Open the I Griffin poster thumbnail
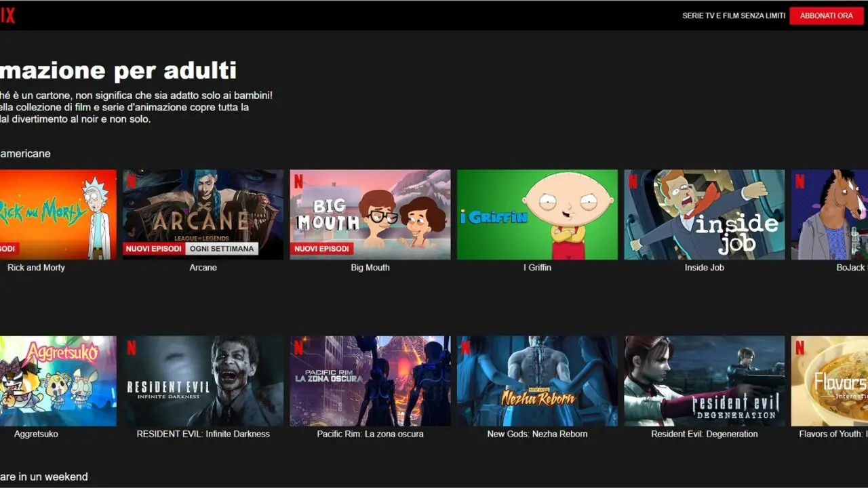Image resolution: width=868 pixels, height=488 pixels. tap(537, 214)
